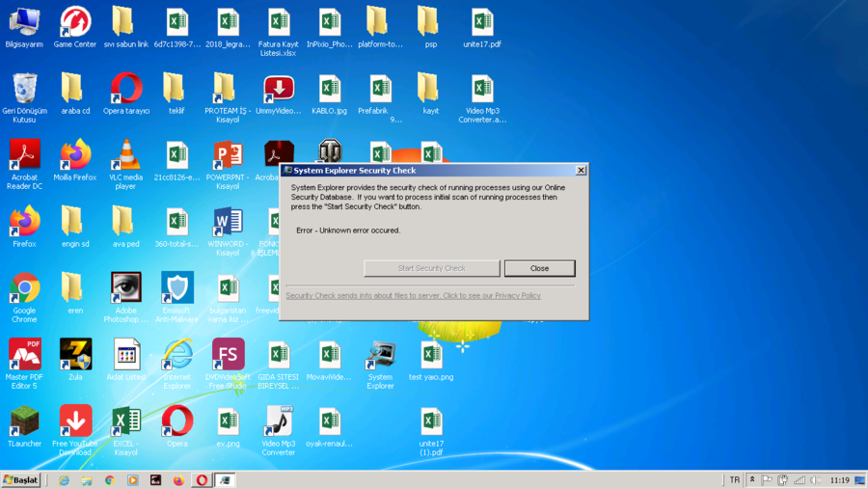Select the Opera tarayıcı desktop shortcut
The height and width of the screenshot is (489, 868).
click(x=126, y=95)
